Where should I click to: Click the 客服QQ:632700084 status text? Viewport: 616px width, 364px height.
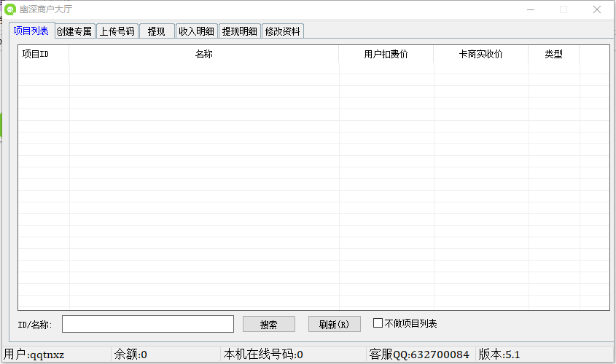[419, 355]
